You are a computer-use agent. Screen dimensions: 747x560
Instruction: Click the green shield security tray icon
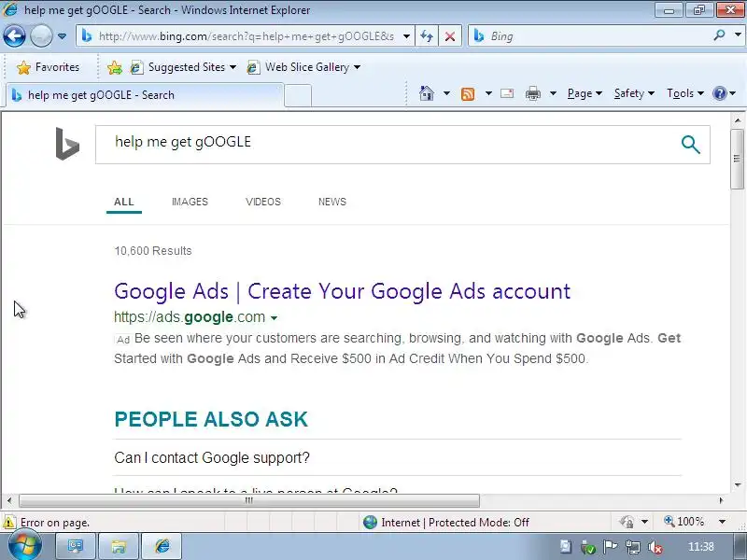[x=588, y=548]
